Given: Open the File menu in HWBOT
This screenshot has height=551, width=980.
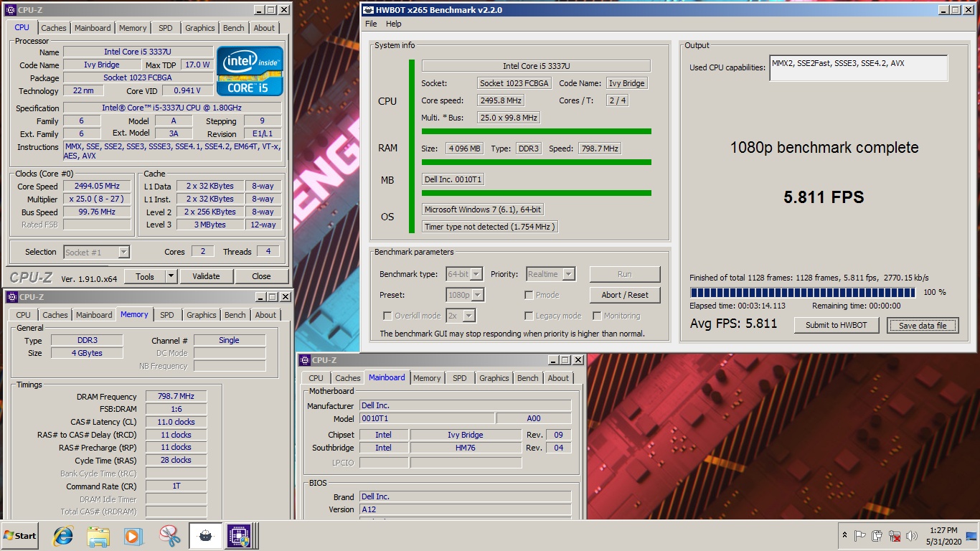Looking at the screenshot, I should (371, 24).
